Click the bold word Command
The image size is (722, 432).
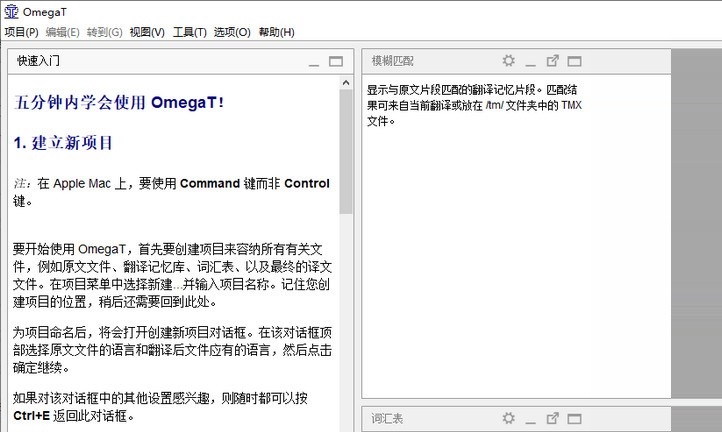point(210,183)
